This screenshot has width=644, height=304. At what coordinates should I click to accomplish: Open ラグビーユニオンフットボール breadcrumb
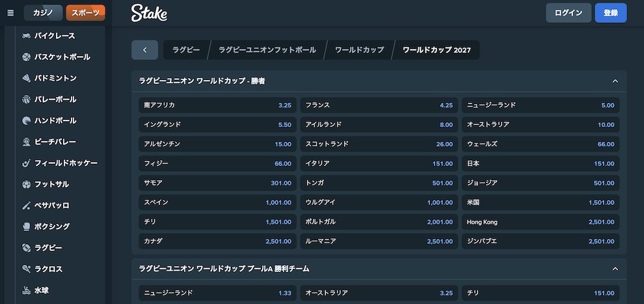tap(267, 50)
